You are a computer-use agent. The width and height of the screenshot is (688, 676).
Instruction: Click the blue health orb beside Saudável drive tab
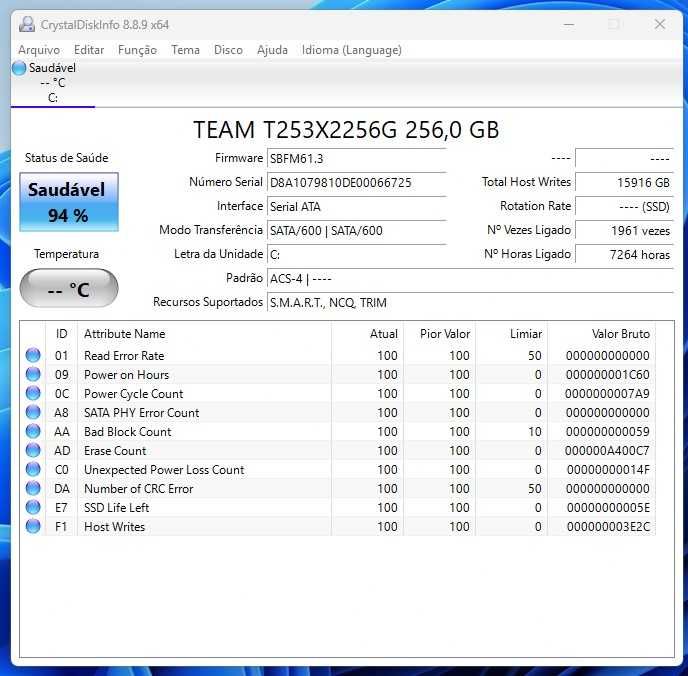(19, 68)
